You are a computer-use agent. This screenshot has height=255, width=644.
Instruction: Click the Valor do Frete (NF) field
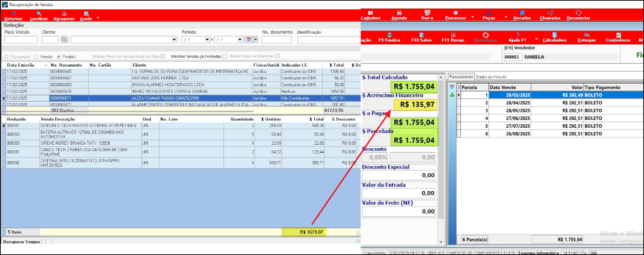click(x=398, y=211)
